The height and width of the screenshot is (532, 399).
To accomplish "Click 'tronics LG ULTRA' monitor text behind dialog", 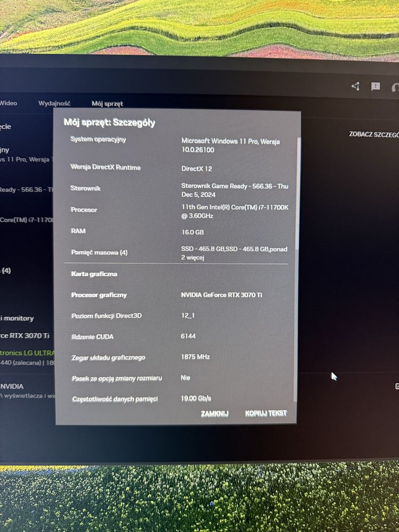I will (x=27, y=353).
